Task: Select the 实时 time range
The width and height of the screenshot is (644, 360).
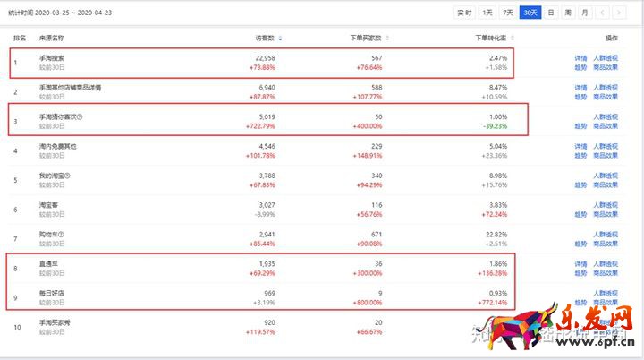Action: (x=464, y=13)
